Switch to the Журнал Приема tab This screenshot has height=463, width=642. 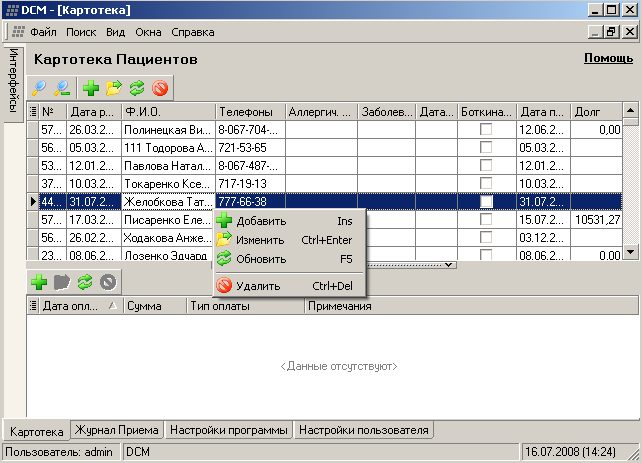point(117,430)
